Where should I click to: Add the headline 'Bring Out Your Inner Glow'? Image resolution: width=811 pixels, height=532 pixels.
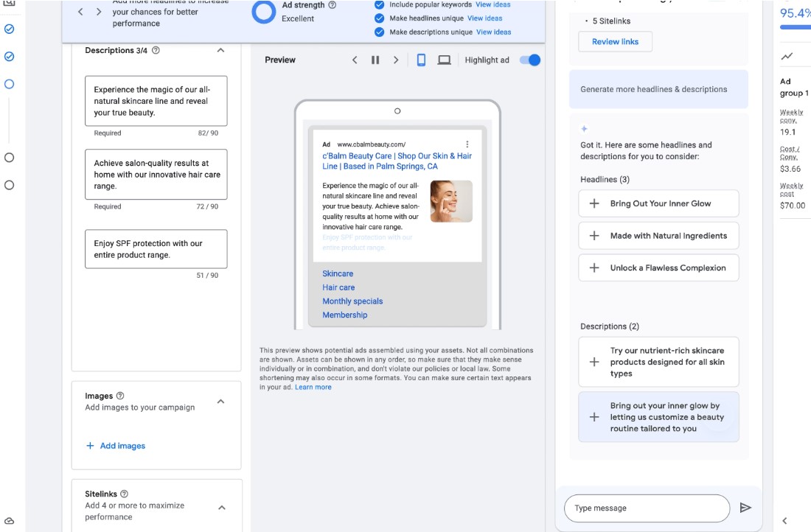tap(658, 203)
